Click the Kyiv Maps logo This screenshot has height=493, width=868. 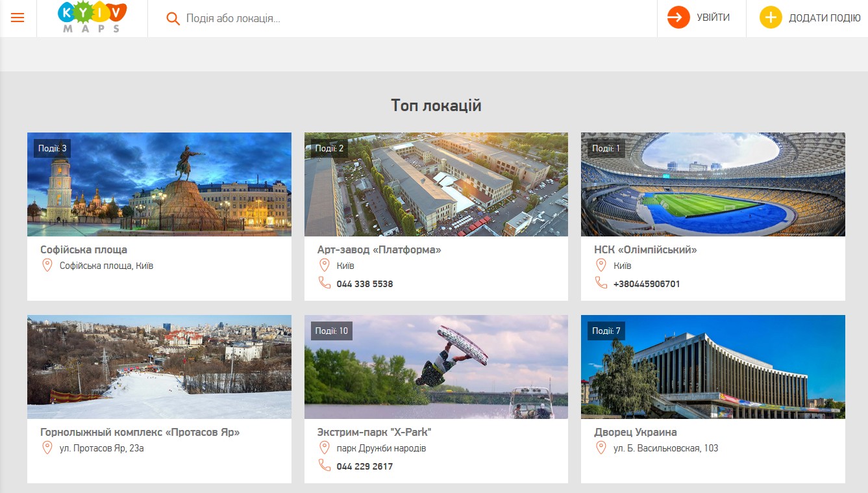(x=92, y=18)
